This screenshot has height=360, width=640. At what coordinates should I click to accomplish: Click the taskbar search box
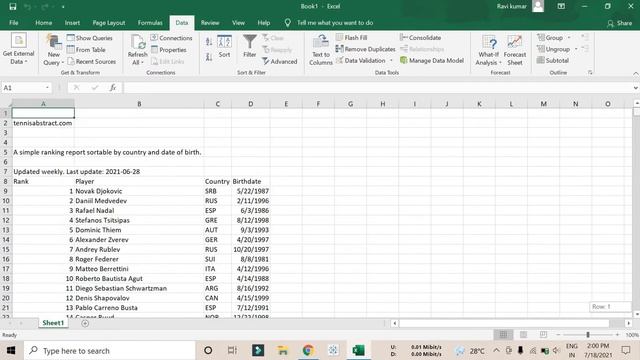point(110,351)
